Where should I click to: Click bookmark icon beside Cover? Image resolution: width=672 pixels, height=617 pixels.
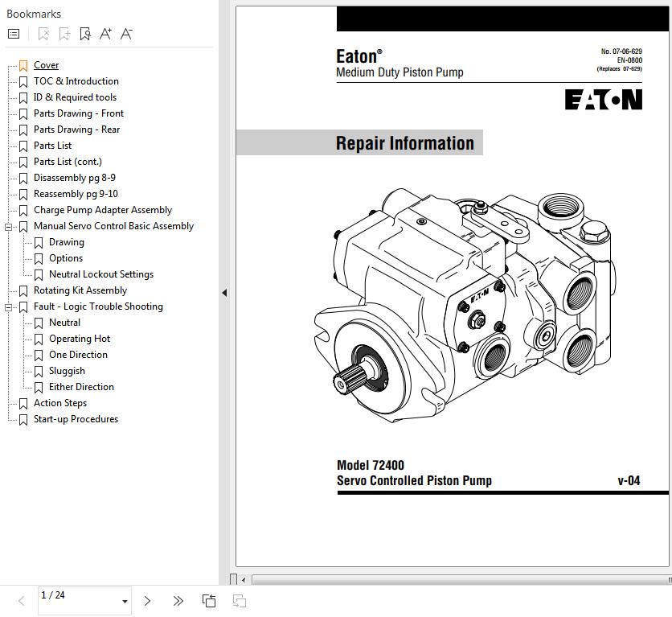[x=23, y=66]
